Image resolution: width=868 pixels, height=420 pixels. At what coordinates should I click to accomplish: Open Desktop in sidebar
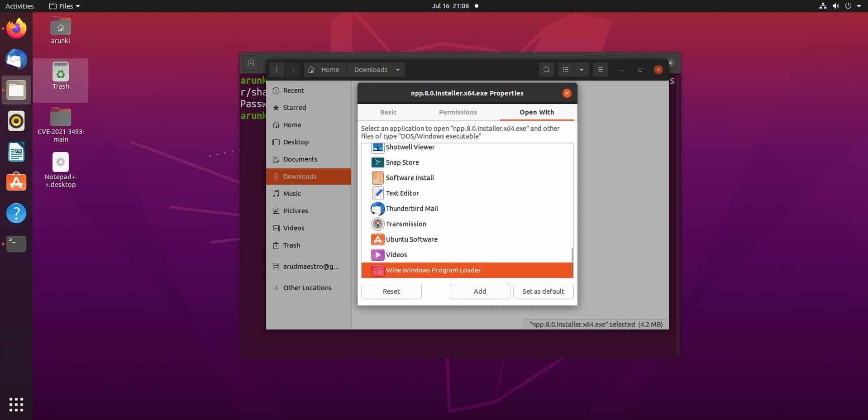309,142
